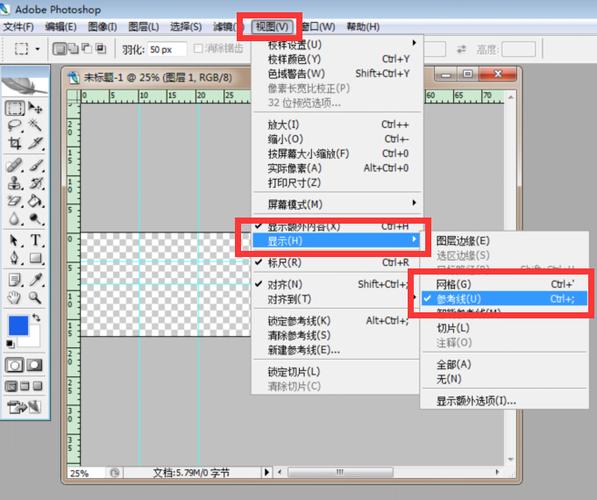This screenshot has width=597, height=500.
Task: Select the Lasso tool
Action: pos(15,125)
